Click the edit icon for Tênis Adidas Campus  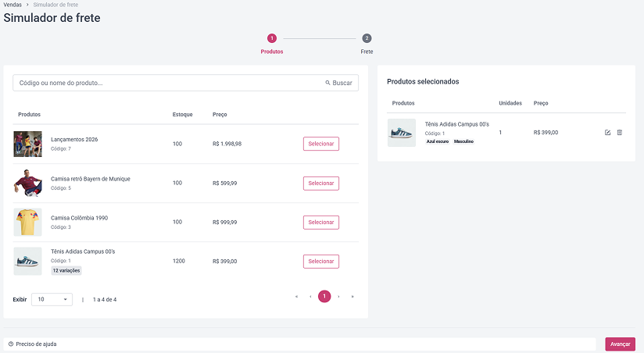click(x=607, y=133)
